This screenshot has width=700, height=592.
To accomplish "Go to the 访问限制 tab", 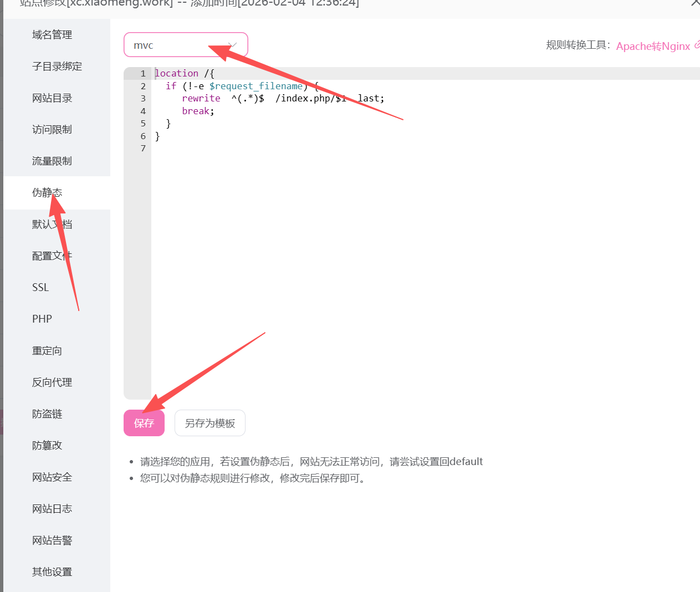I will point(52,130).
